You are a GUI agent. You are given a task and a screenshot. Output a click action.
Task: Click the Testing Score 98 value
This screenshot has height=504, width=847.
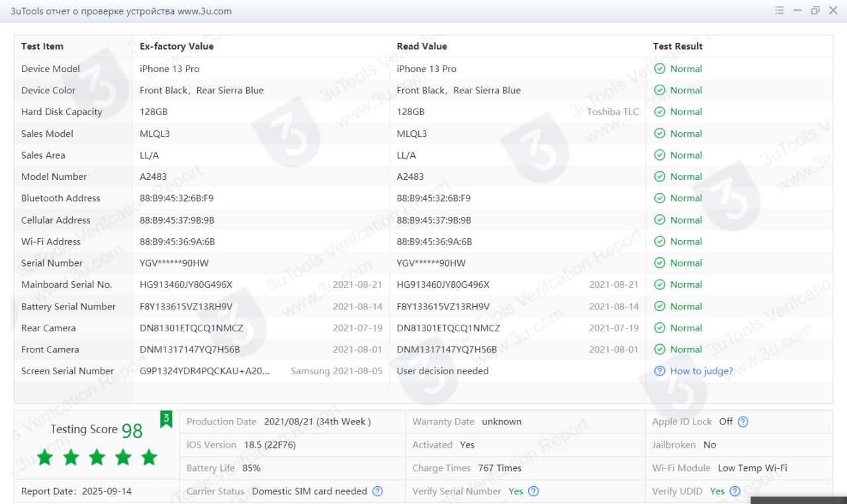point(132,431)
